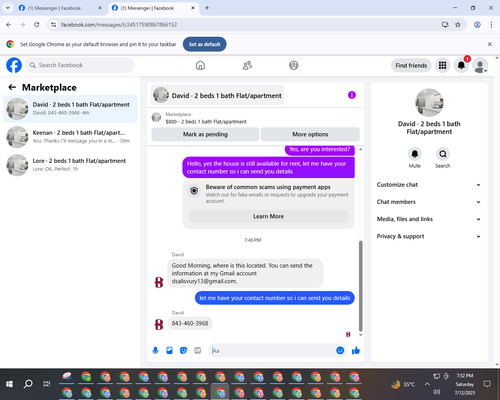Dismiss the default browser banner
500x400 pixels.
tap(490, 44)
